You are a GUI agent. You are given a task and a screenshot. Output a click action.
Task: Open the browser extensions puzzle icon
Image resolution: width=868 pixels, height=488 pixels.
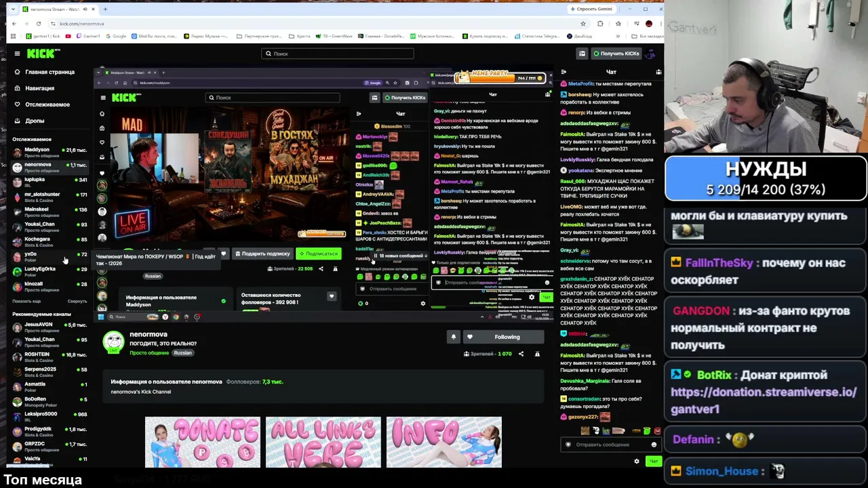pyautogui.click(x=600, y=24)
